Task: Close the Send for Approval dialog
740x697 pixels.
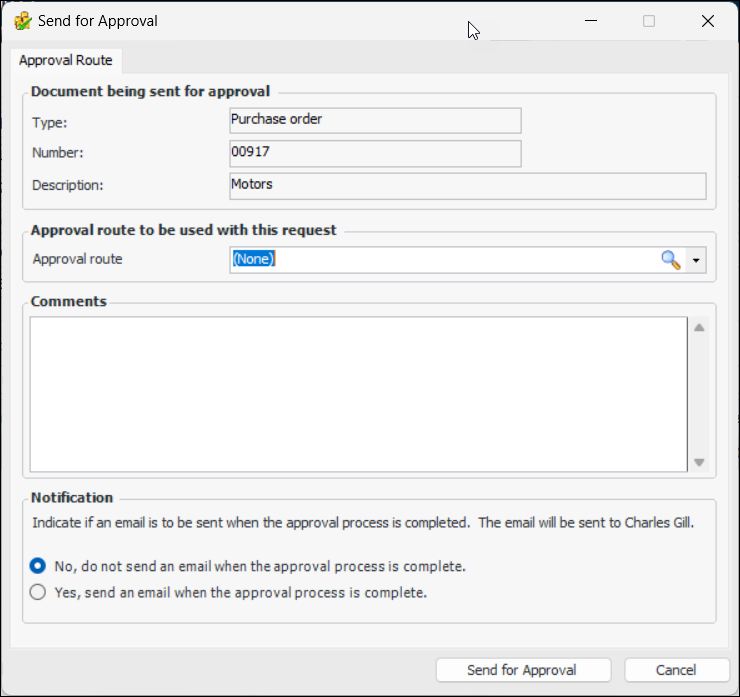Action: point(708,21)
